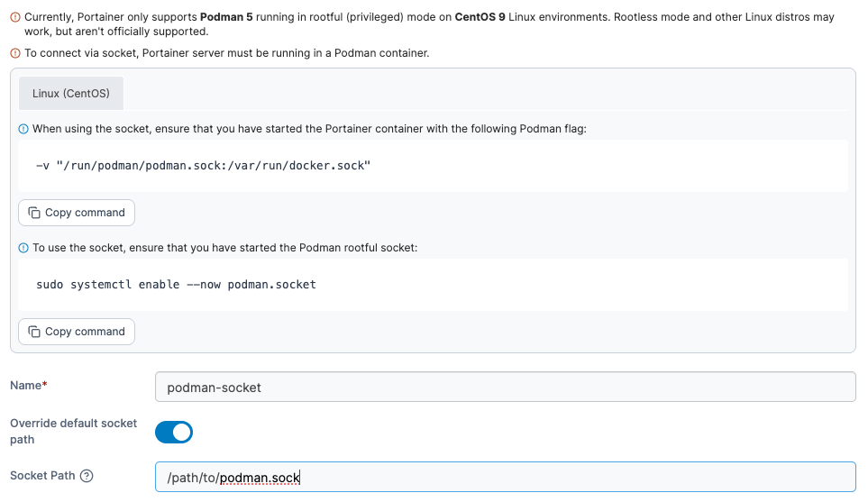Click the info icon beside the rootful socket instruction
868x502 pixels.
click(23, 248)
